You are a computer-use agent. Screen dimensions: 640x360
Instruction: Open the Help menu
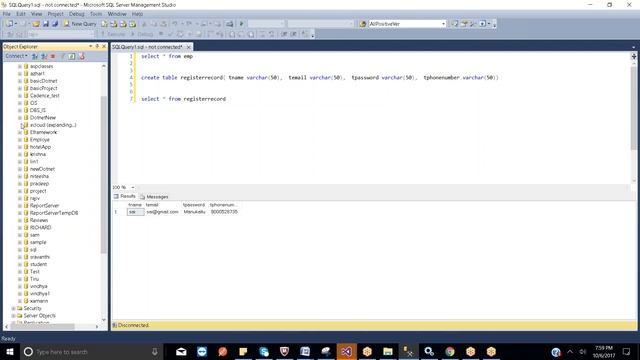137,14
